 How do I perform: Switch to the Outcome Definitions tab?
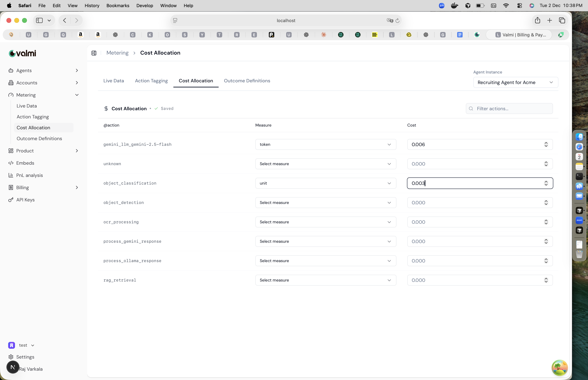247,81
